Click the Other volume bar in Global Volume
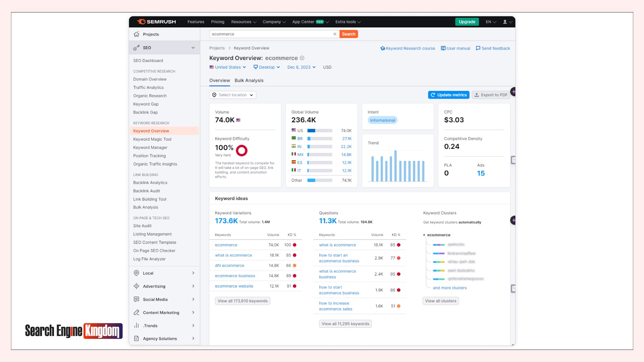This screenshot has width=644, height=362. pyautogui.click(x=320, y=180)
